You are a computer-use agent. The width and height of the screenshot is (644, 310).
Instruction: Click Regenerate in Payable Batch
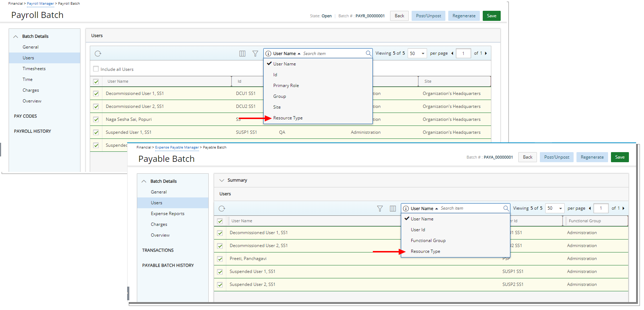coord(592,157)
